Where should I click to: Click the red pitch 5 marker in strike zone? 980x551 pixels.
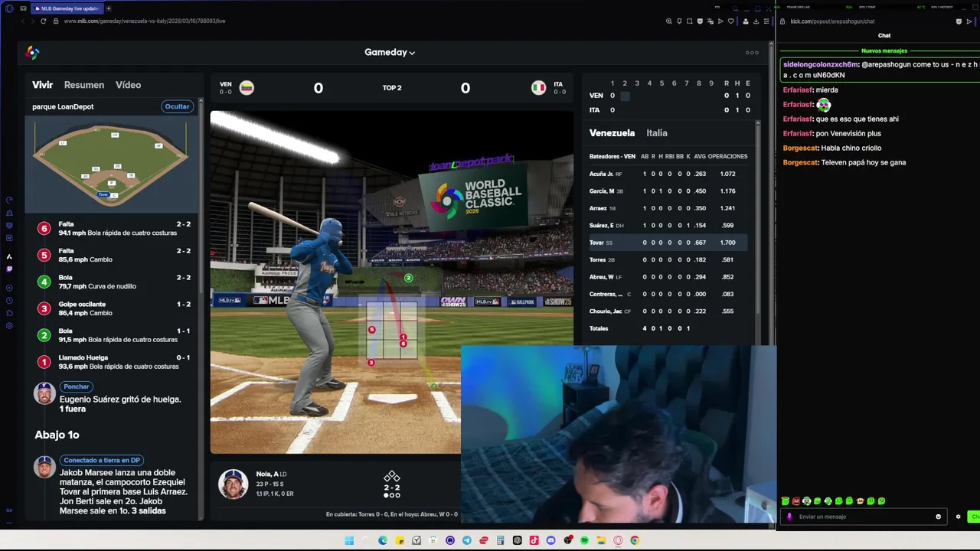coord(371,330)
